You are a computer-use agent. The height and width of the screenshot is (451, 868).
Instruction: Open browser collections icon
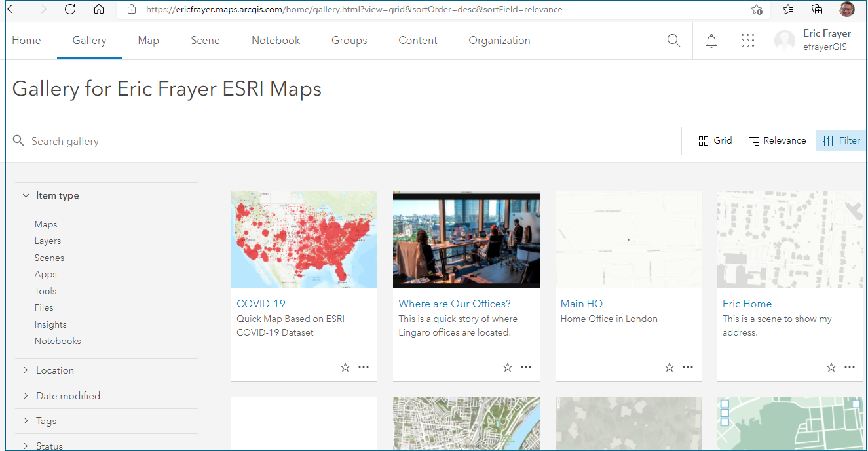click(817, 10)
